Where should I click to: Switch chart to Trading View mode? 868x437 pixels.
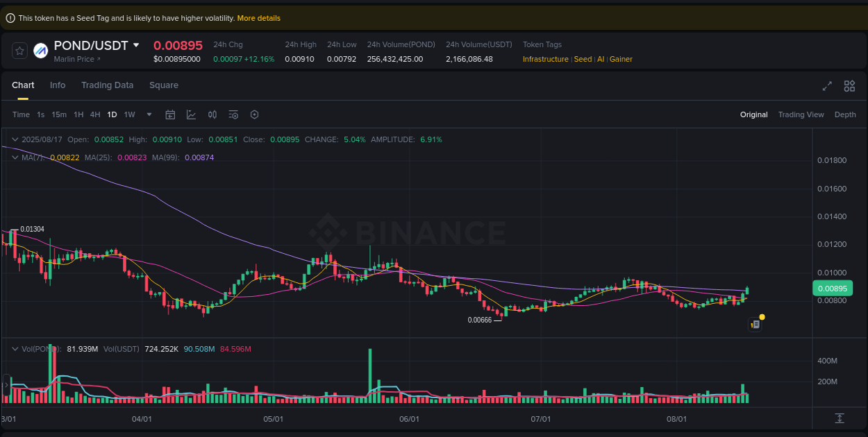[801, 114]
